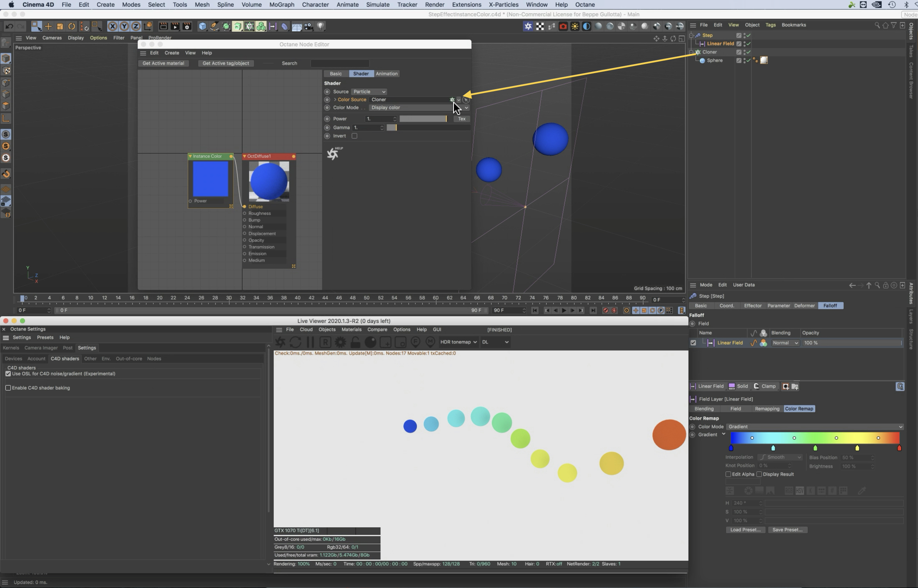The height and width of the screenshot is (588, 918).
Task: Pause rendering in Live Viewer
Action: [x=310, y=342]
